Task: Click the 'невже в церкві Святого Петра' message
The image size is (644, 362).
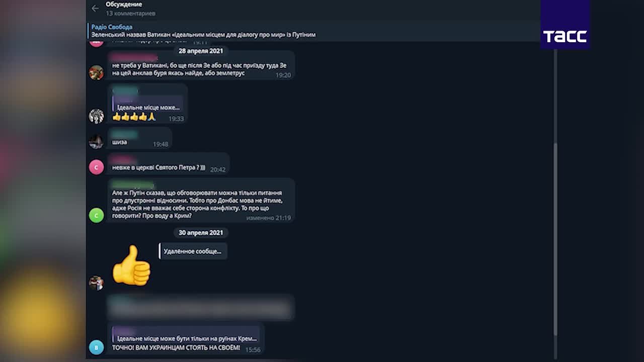Action: pos(158,167)
